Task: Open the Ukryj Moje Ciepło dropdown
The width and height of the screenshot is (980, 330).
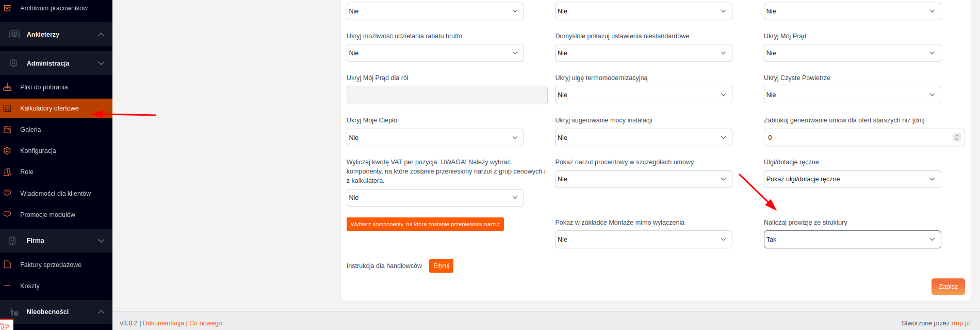Action: pos(434,137)
